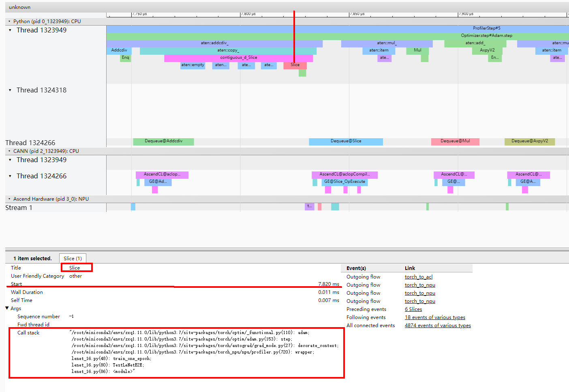Screen dimensions: 569x392
Task: Select the AxpyV2 slice
Action: (487, 50)
